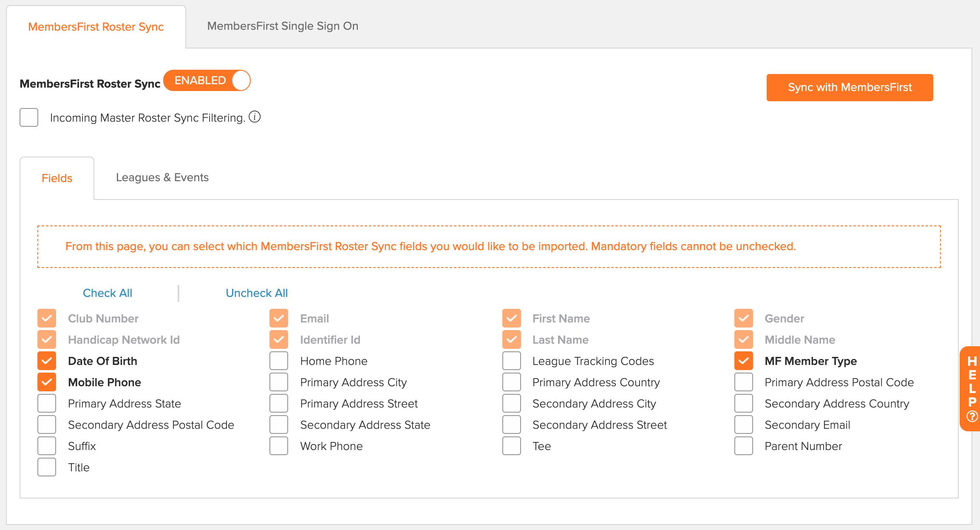Enable the Tee field checkbox
Viewport: 980px width, 530px height.
click(x=511, y=446)
